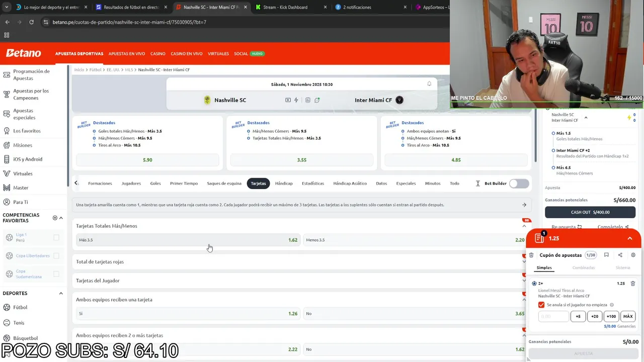644x362 pixels.
Task: Close the Nashville SC - Inter Miami browser tab
Action: pyautogui.click(x=245, y=7)
